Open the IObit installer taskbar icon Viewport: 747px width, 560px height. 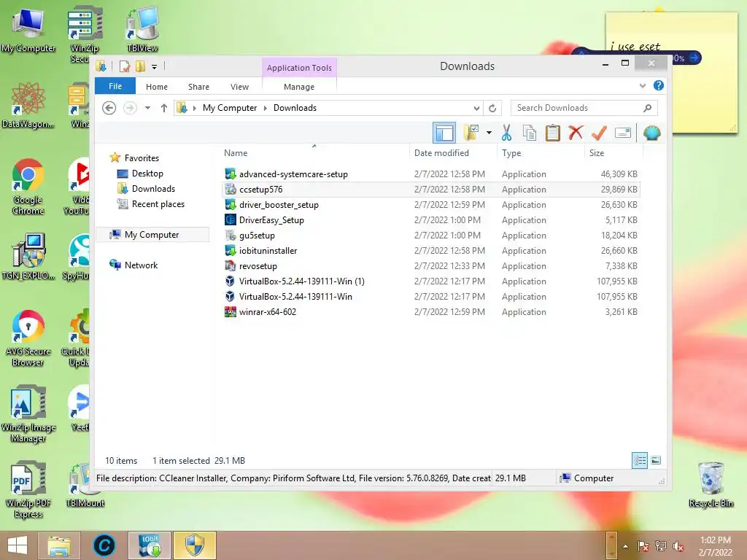pyautogui.click(x=149, y=545)
